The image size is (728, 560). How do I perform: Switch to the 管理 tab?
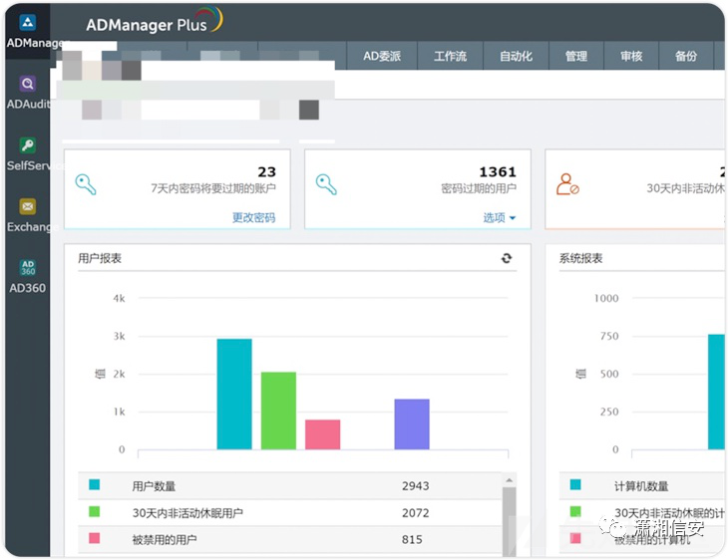click(x=576, y=56)
